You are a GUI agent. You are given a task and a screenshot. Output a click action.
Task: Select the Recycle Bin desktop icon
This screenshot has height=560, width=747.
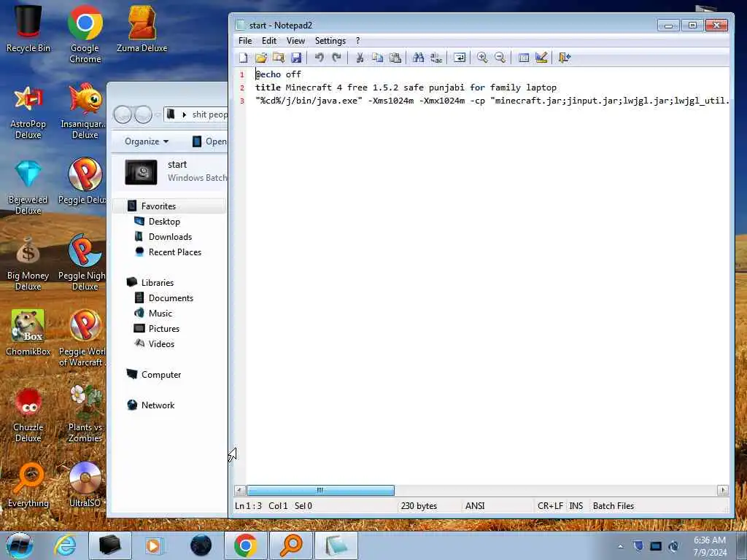point(28,28)
